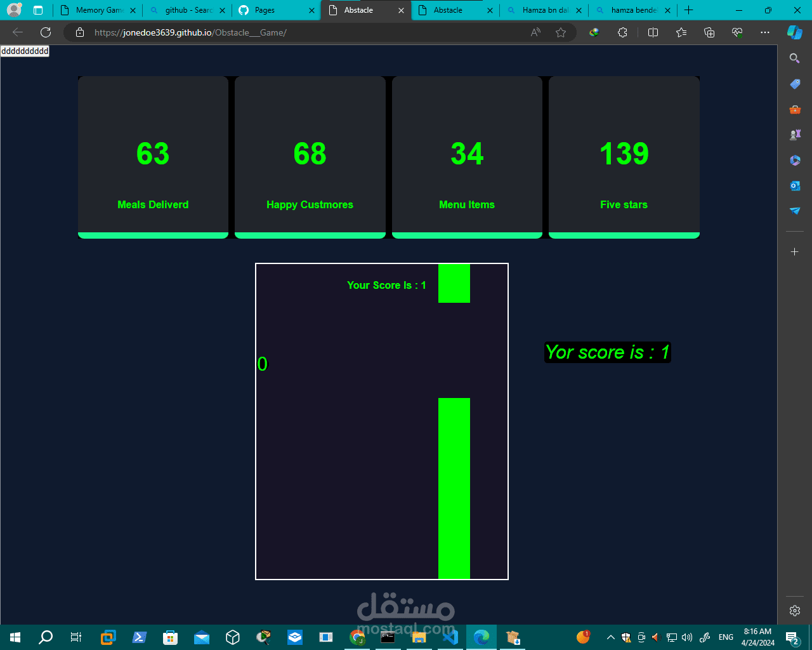This screenshot has height=650, width=812.
Task: Switch to github Search tab
Action: (x=187, y=10)
